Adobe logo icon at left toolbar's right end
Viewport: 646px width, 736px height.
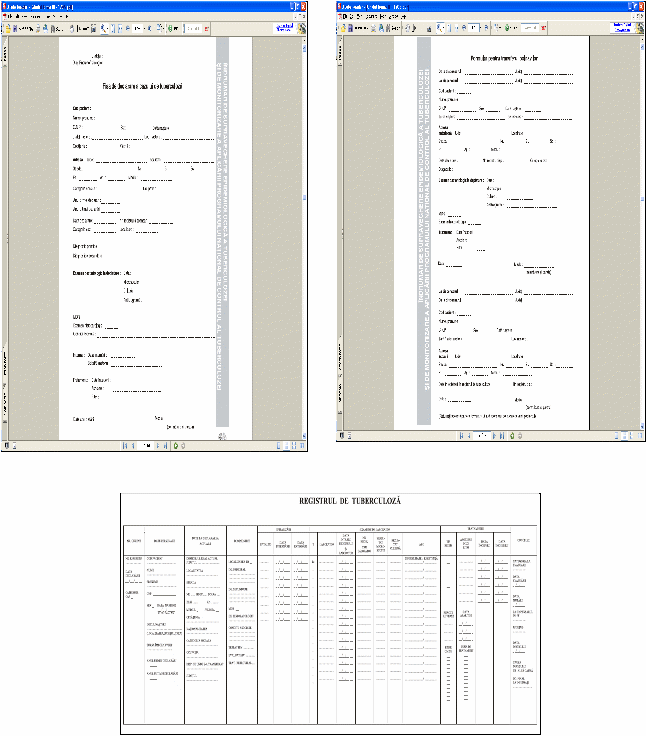pyautogui.click(x=301, y=28)
